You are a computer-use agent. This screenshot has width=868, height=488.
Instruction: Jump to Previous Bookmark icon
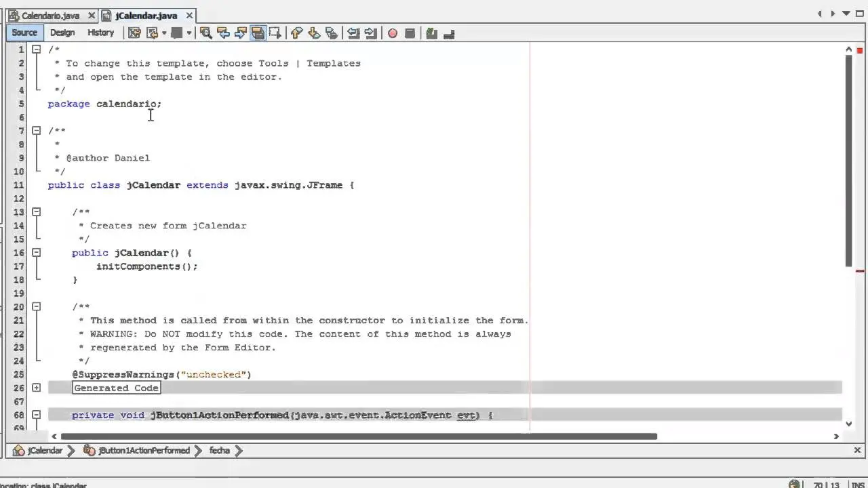pyautogui.click(x=296, y=33)
